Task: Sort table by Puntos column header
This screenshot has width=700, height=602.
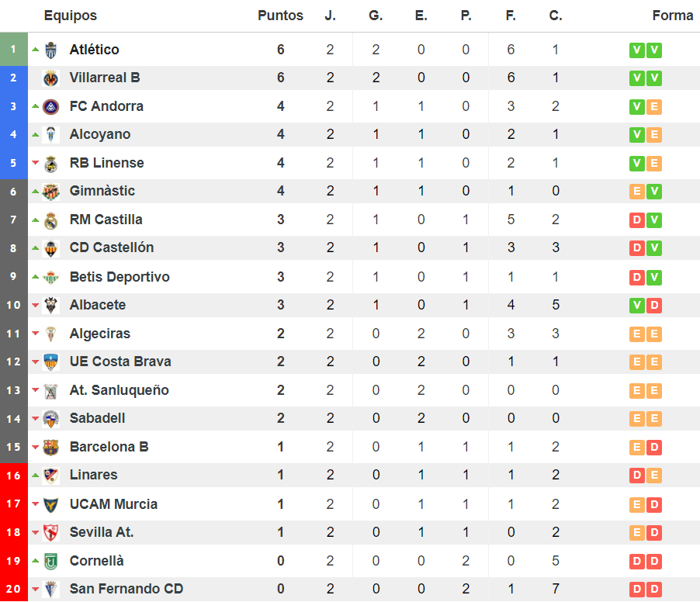Action: [280, 16]
